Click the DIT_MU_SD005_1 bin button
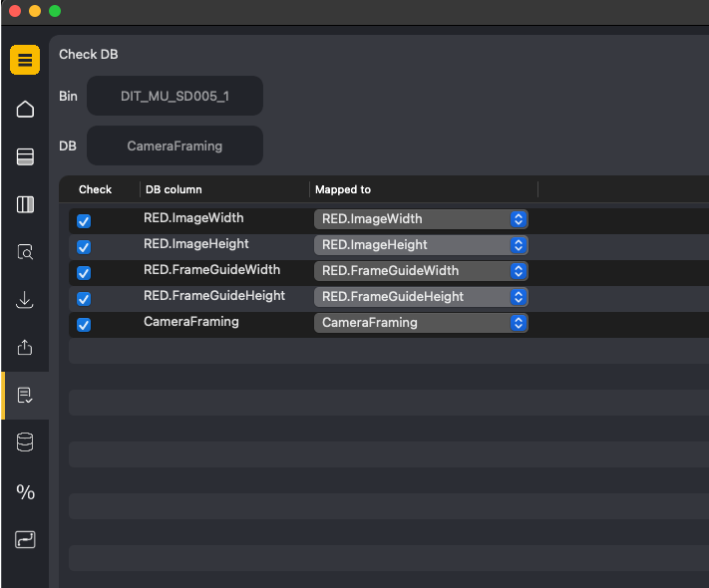The image size is (709, 588). (175, 96)
